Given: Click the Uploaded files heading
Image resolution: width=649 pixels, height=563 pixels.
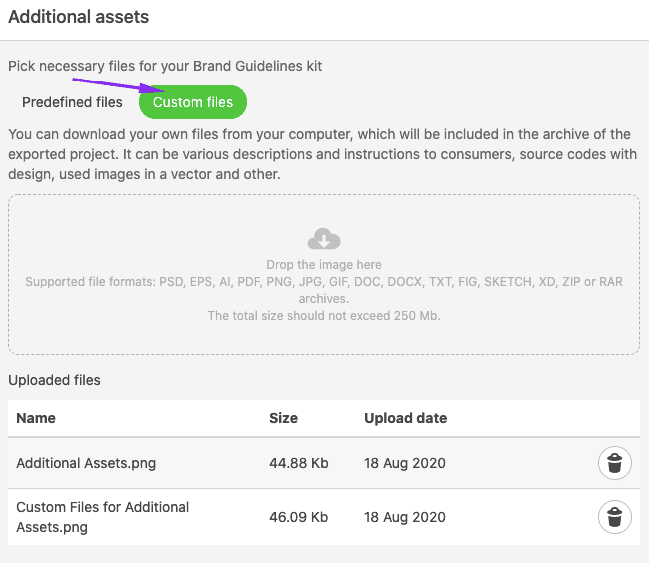Looking at the screenshot, I should pyautogui.click(x=54, y=380).
